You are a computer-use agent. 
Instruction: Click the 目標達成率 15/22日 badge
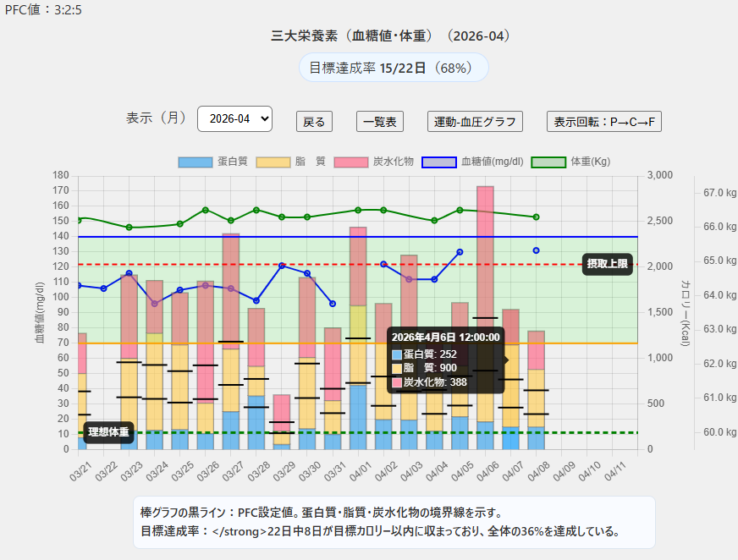394,68
